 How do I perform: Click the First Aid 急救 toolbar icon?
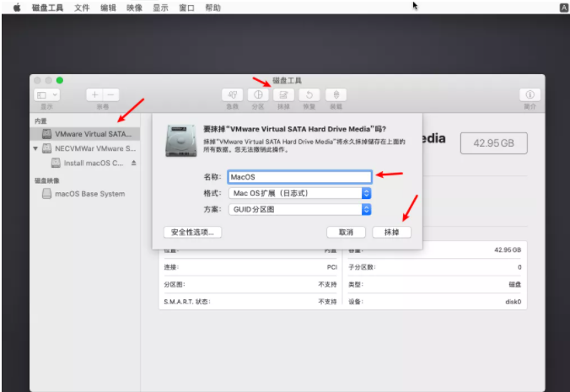[232, 94]
